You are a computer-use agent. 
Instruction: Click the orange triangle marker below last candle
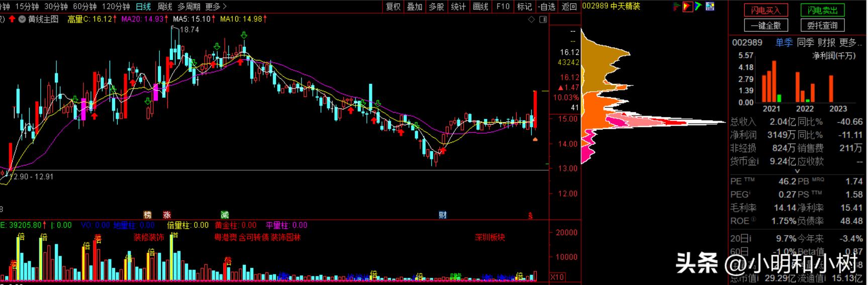(x=535, y=139)
